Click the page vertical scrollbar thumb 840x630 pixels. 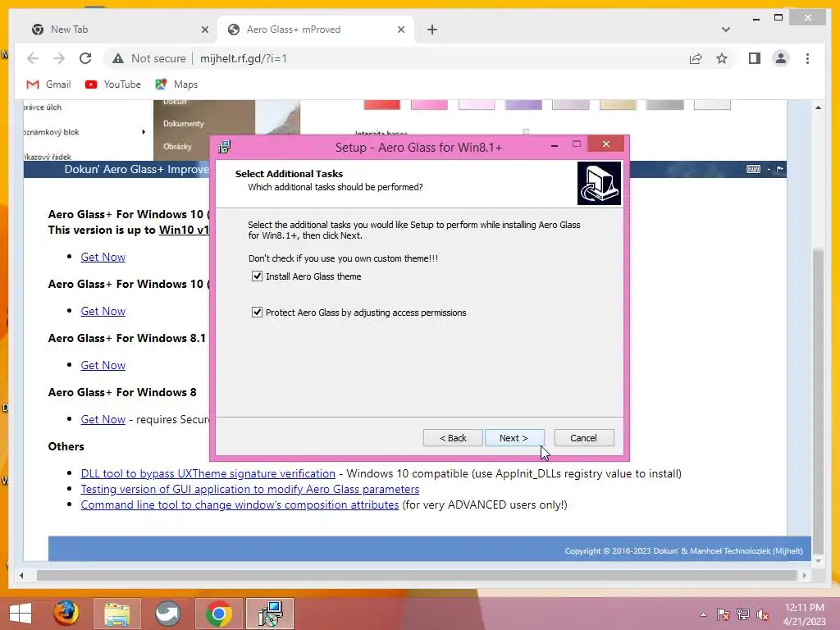coord(818,402)
